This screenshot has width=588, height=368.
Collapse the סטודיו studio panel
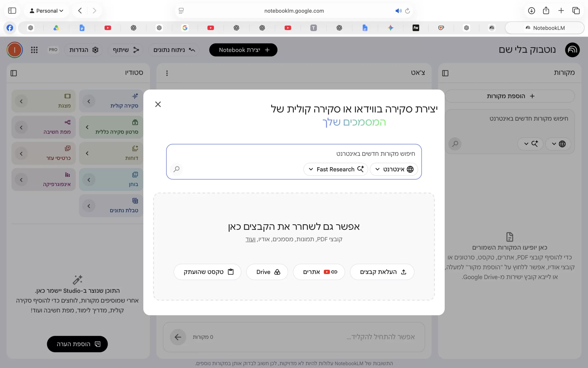(x=14, y=73)
